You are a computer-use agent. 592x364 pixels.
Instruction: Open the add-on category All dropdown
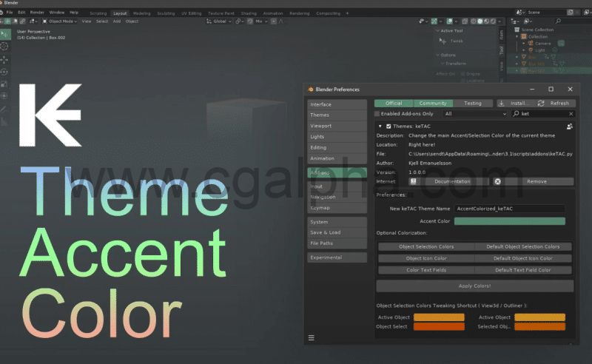coord(475,114)
